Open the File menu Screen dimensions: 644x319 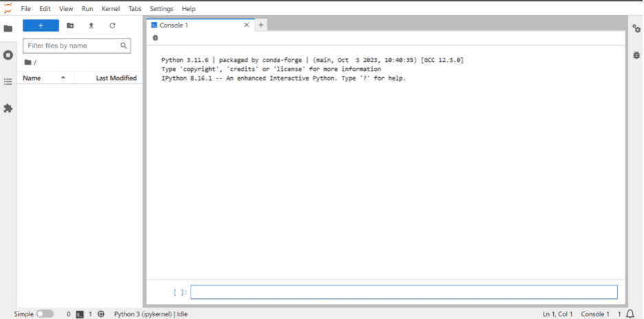point(25,9)
